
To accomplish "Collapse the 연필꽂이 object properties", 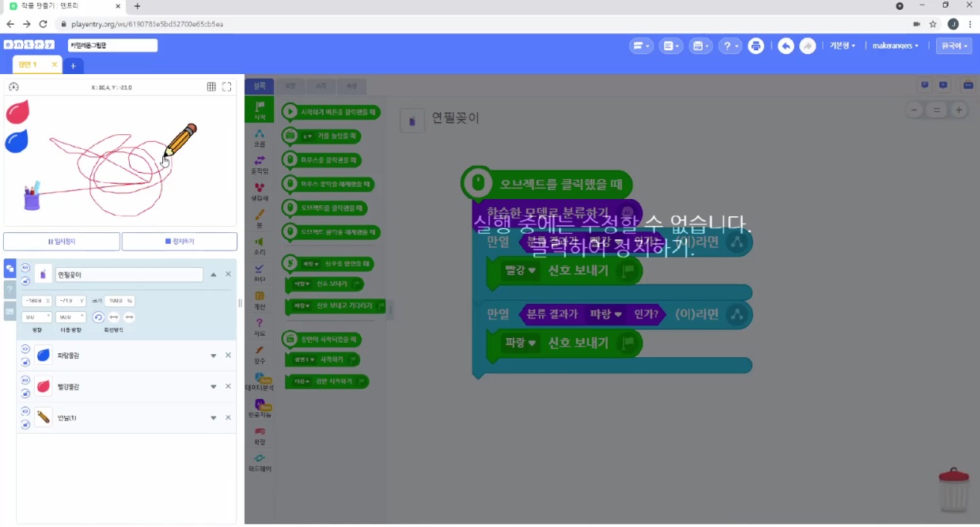I will point(214,274).
